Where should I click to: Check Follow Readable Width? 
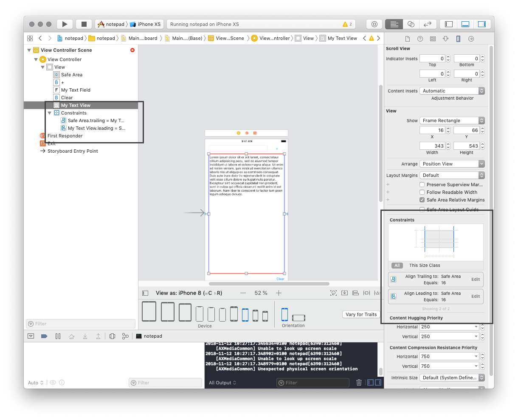(422, 192)
